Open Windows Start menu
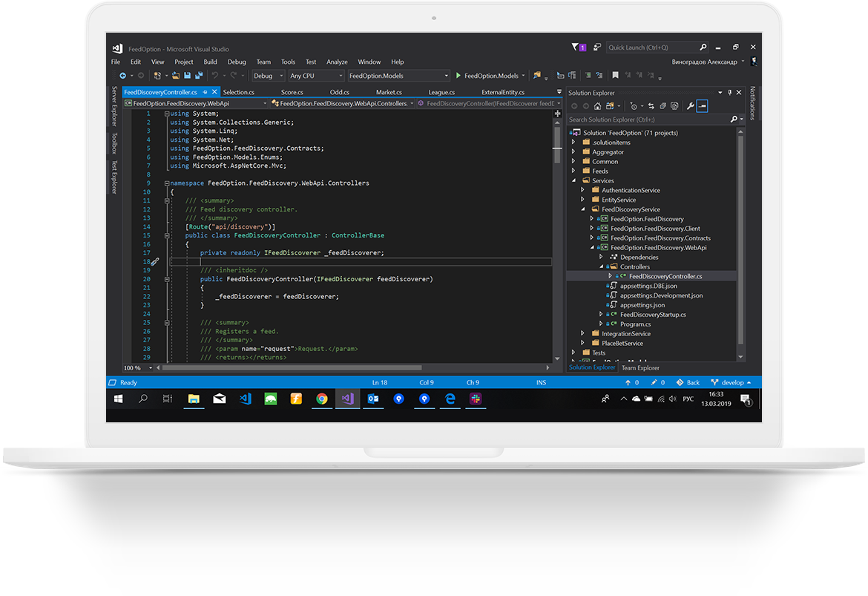868x596 pixels. [x=119, y=399]
